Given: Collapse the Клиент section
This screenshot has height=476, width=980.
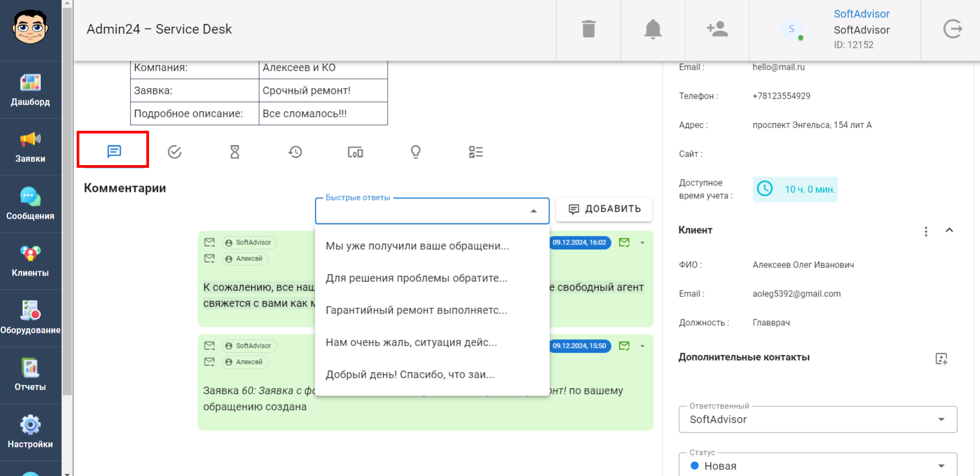Looking at the screenshot, I should tap(949, 230).
